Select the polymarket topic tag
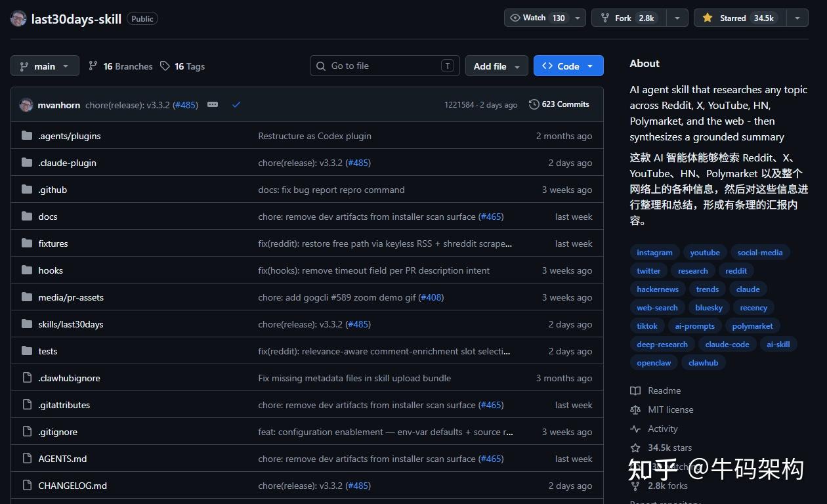Screen dimensions: 827x504 tap(752, 325)
